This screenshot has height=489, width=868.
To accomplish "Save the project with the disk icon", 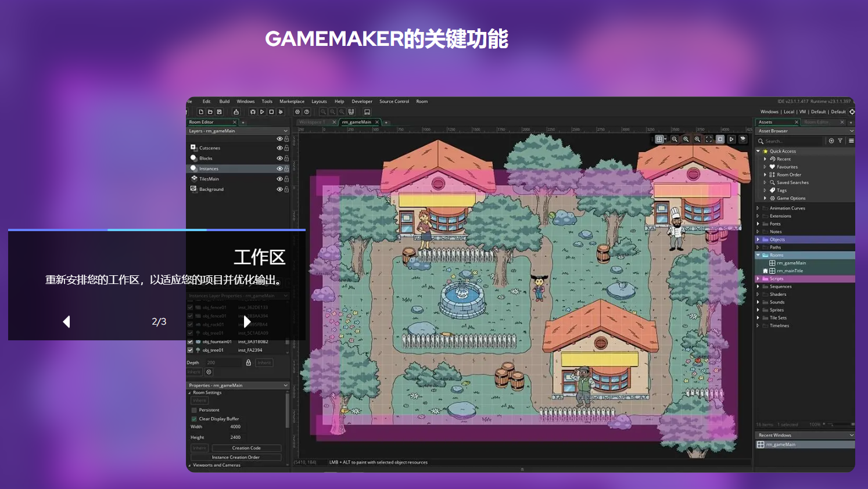I will 219,112.
